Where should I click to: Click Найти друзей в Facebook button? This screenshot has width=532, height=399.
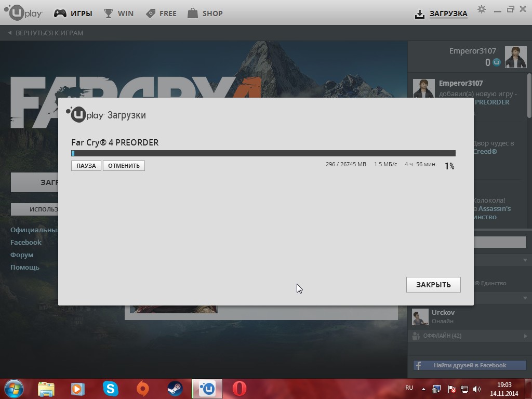point(470,365)
